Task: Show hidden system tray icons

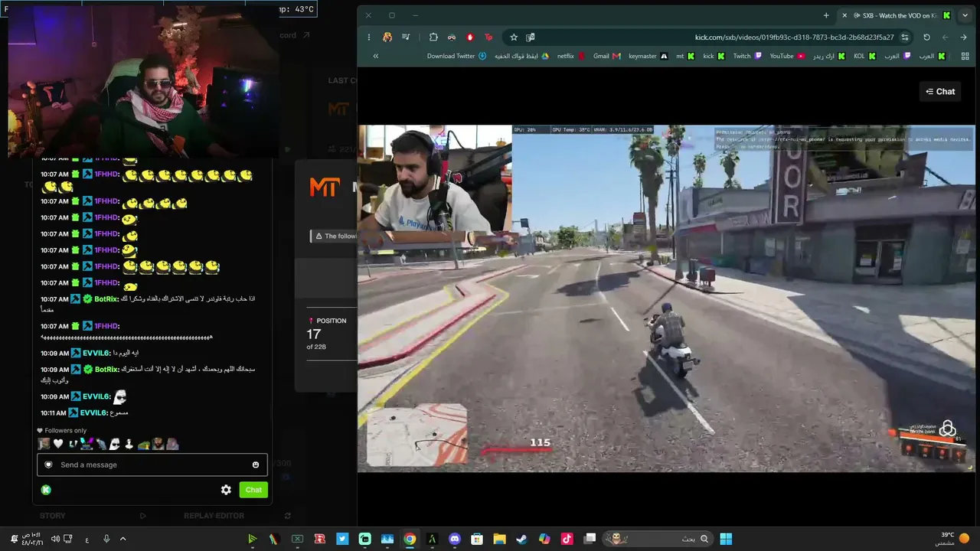Action: [122, 539]
